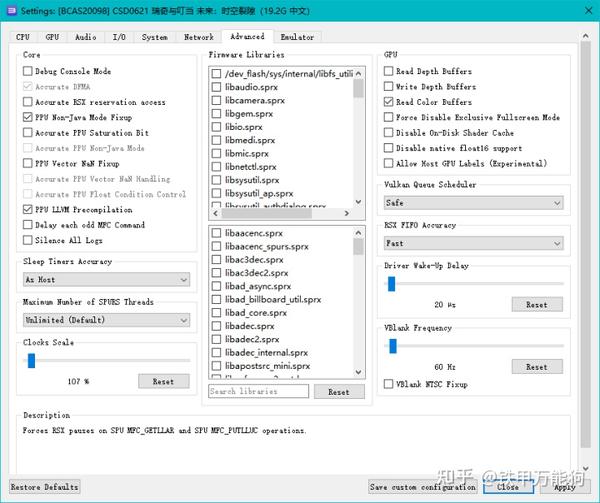The image size is (600, 503).
Task: Click the up arrow of the firmware list scrollbar
Action: click(x=359, y=73)
